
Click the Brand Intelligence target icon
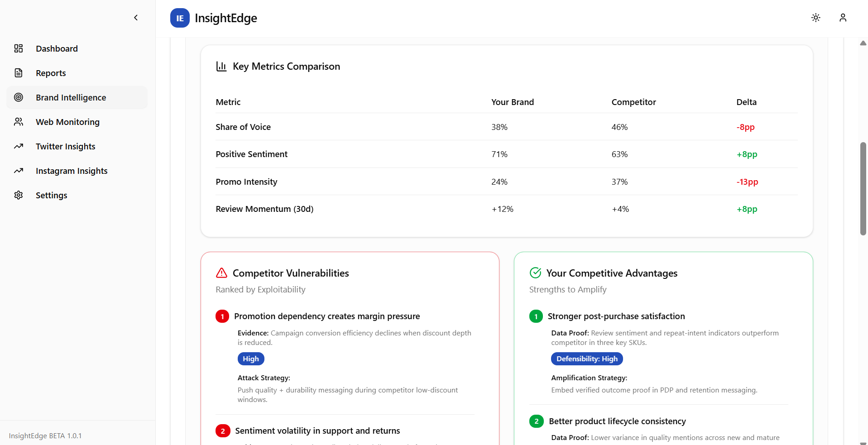18,97
